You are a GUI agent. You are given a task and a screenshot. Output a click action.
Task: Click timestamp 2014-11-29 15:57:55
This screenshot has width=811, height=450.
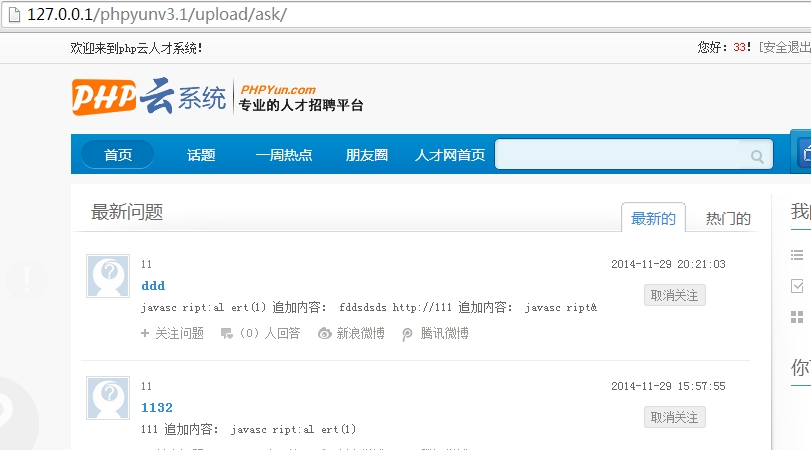[668, 386]
